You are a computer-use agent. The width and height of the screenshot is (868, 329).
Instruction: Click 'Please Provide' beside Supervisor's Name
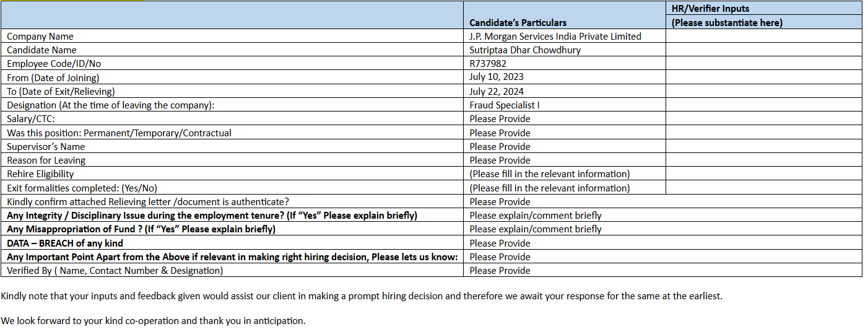[x=500, y=146]
